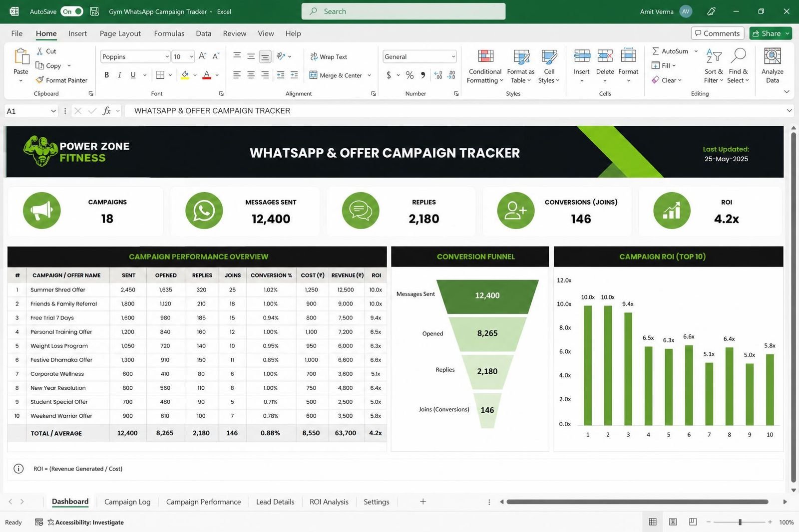This screenshot has width=799, height=532.
Task: Open Find & Select magnifier
Action: tap(738, 66)
